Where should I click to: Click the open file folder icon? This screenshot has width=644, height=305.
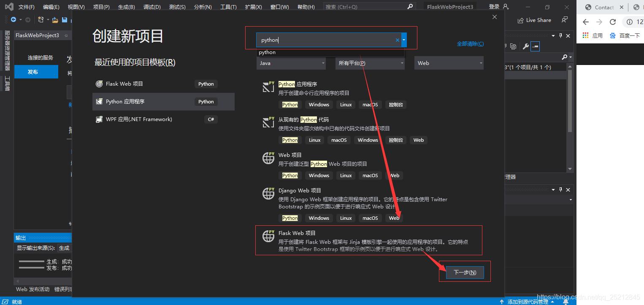click(55, 20)
